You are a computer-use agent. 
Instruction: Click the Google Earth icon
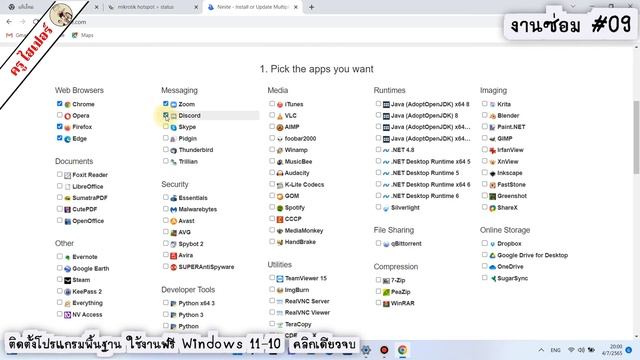point(68,269)
